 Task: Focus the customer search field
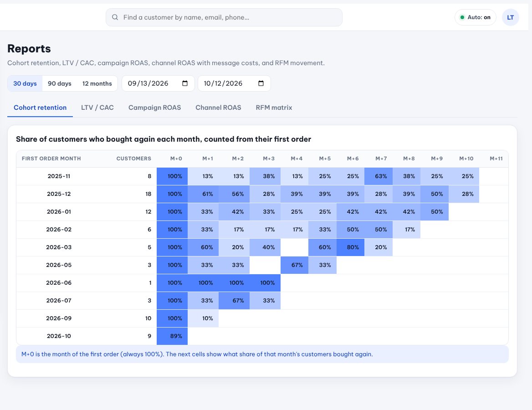click(224, 17)
